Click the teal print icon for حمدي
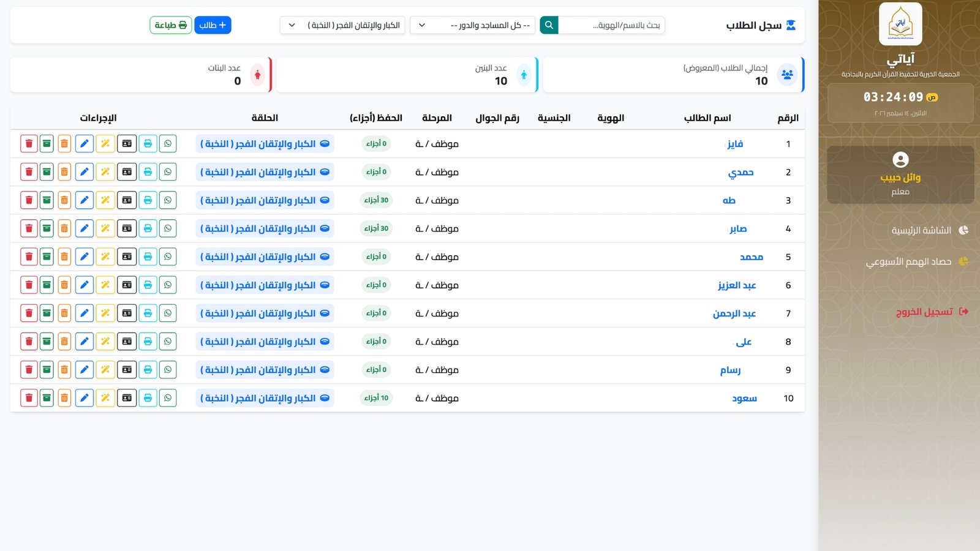980x551 pixels. point(148,172)
